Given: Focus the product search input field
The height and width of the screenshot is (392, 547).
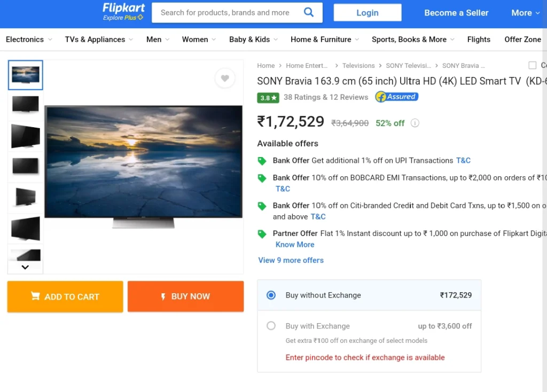Looking at the screenshot, I should click(226, 13).
